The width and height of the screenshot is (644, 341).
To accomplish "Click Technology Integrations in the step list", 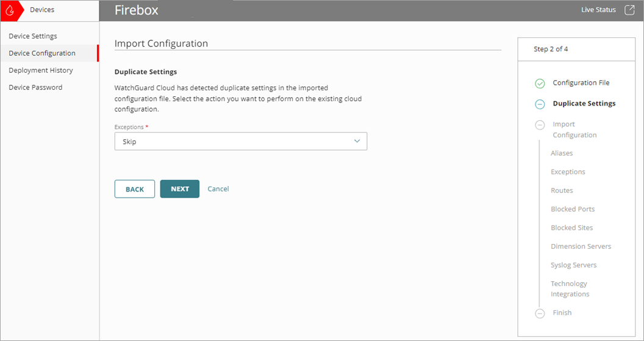I will click(x=570, y=289).
